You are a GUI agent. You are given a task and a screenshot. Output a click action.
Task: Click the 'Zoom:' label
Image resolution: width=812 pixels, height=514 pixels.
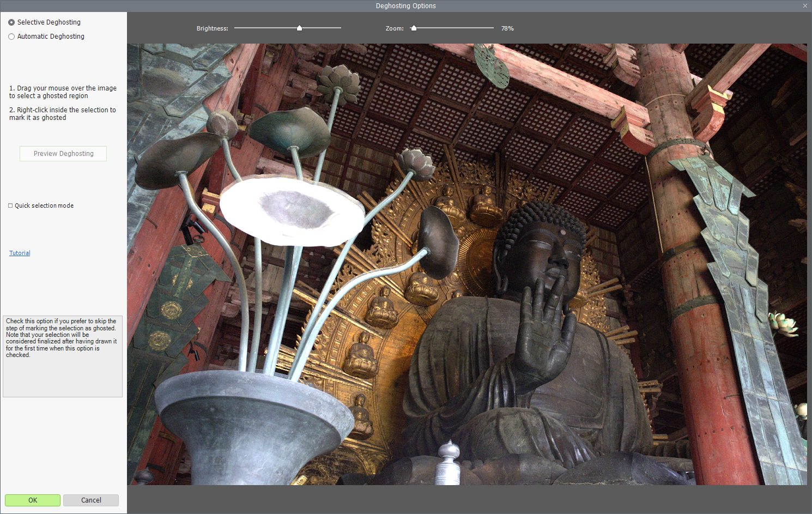(x=395, y=28)
